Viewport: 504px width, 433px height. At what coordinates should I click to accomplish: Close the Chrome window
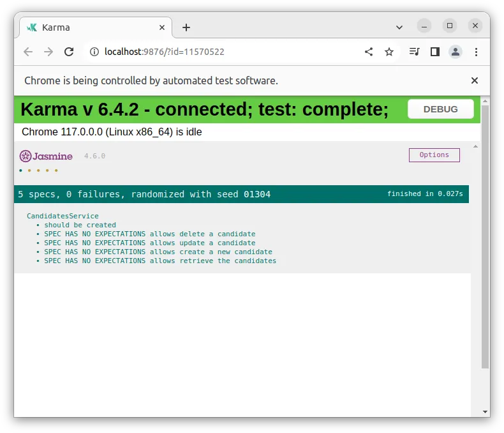click(475, 26)
